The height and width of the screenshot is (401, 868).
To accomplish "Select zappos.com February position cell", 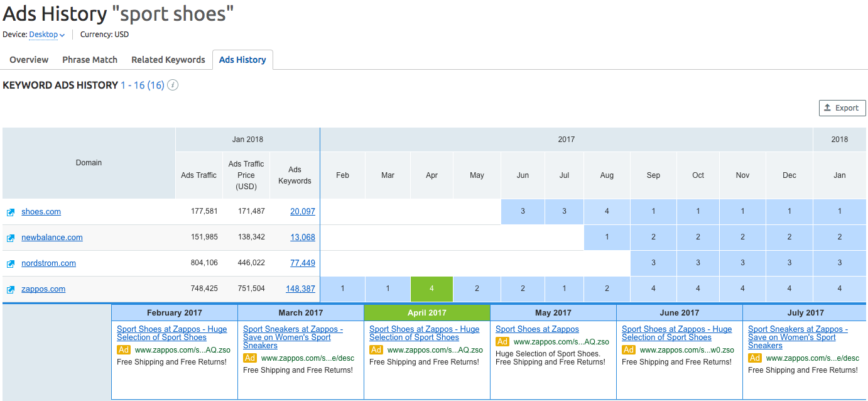I will point(342,289).
